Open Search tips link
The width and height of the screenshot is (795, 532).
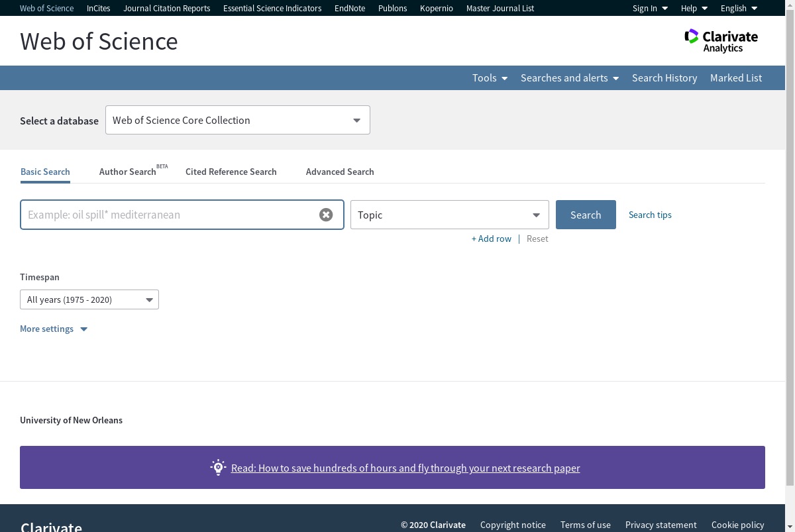click(x=650, y=215)
